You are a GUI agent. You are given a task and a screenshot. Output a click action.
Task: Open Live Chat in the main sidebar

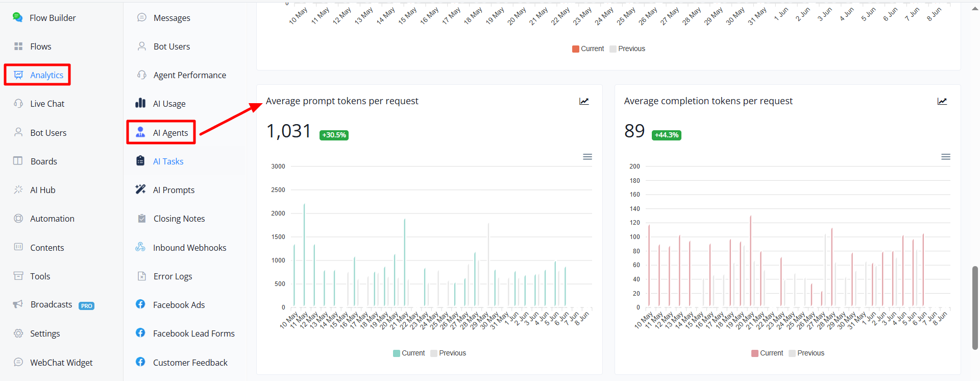pos(47,104)
